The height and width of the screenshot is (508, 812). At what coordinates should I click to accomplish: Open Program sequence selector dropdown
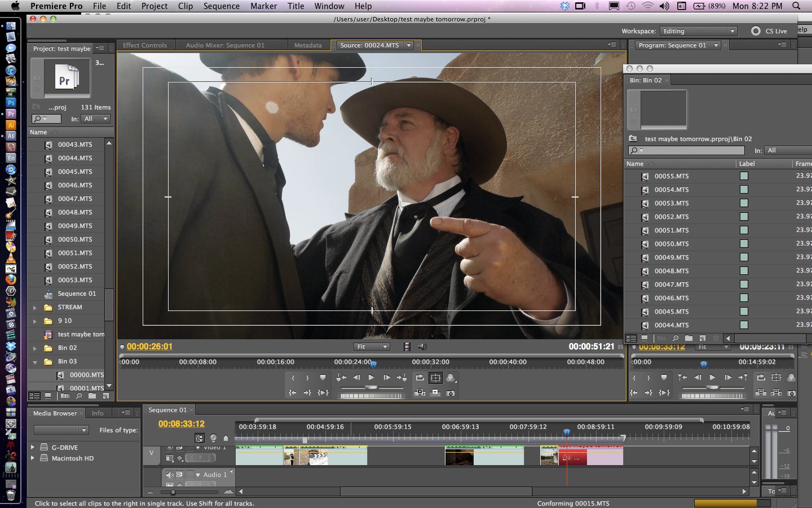click(716, 45)
